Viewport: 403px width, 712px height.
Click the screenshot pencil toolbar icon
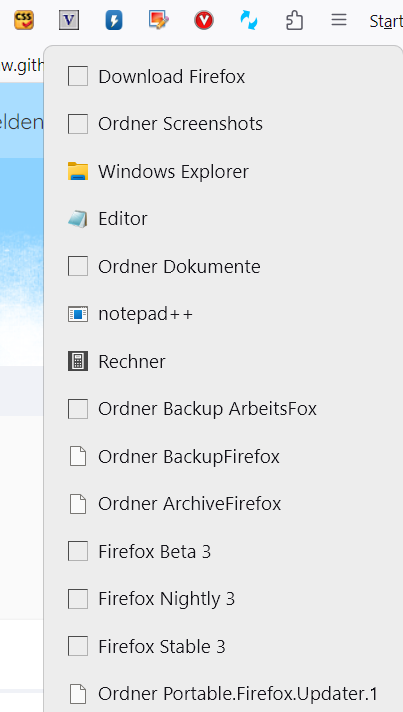click(159, 20)
